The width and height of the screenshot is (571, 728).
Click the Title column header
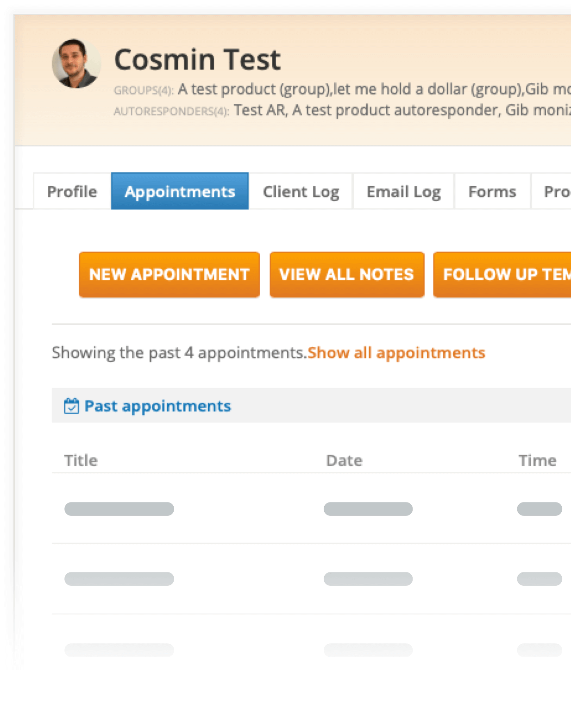[81, 460]
